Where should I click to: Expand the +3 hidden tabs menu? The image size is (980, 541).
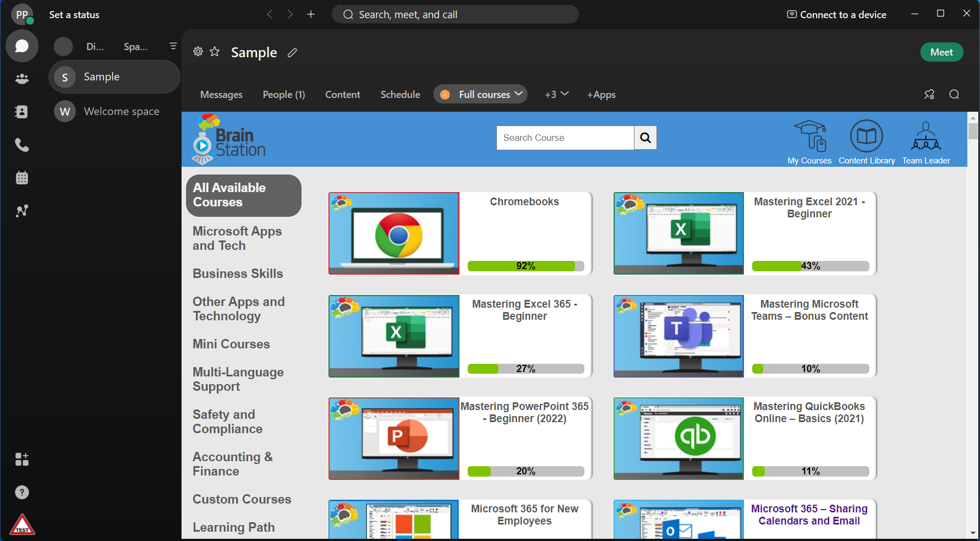tap(556, 94)
